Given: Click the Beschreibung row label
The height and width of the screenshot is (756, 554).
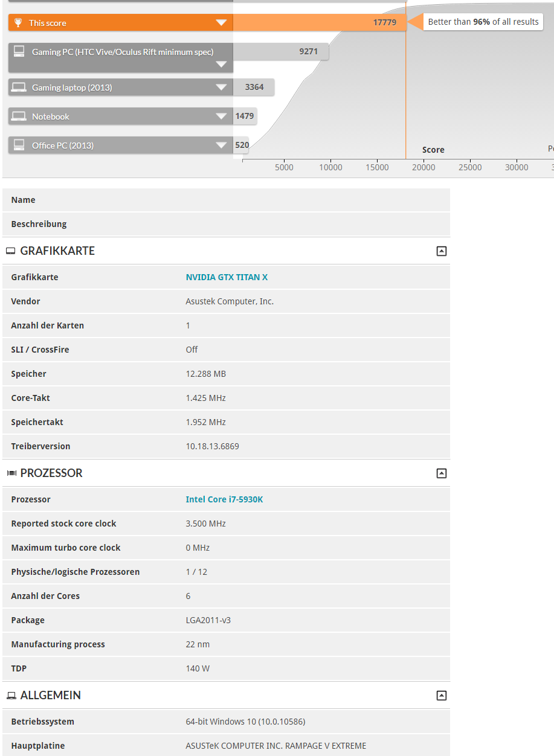Looking at the screenshot, I should coord(39,224).
